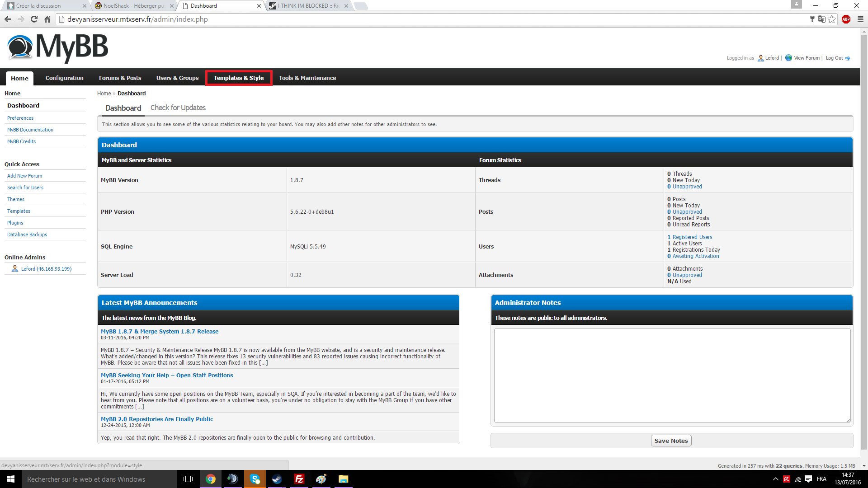This screenshot has width=868, height=488.
Task: Switch to Check for Updates tab
Action: tap(178, 108)
